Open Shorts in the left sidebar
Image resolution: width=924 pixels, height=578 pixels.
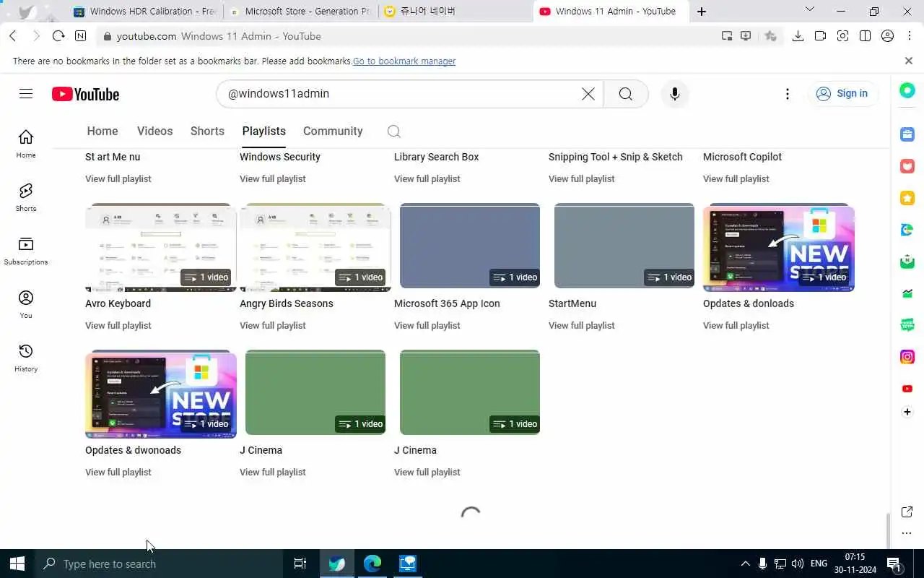[26, 197]
